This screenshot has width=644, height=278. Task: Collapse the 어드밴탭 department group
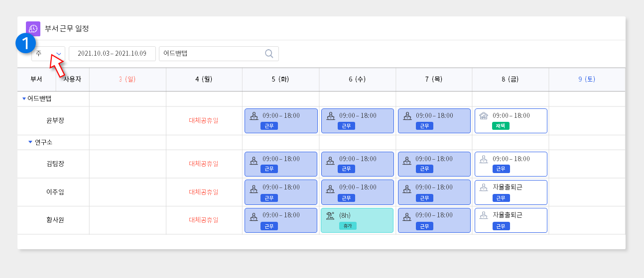pyautogui.click(x=24, y=98)
